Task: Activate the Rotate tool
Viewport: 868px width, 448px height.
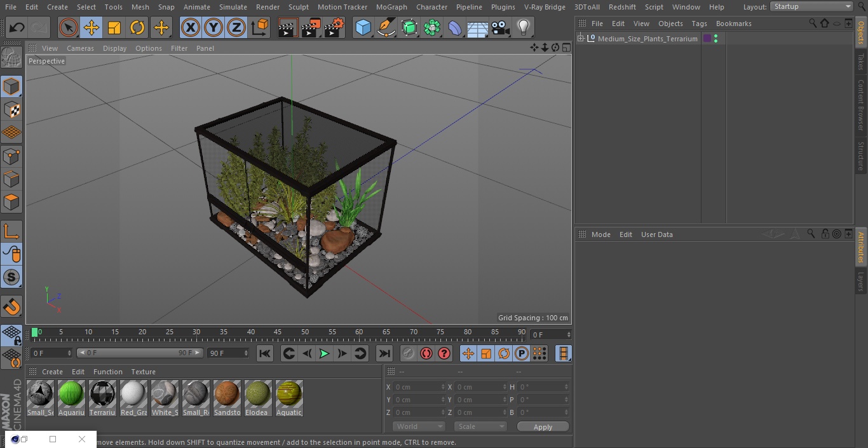Action: 137,27
